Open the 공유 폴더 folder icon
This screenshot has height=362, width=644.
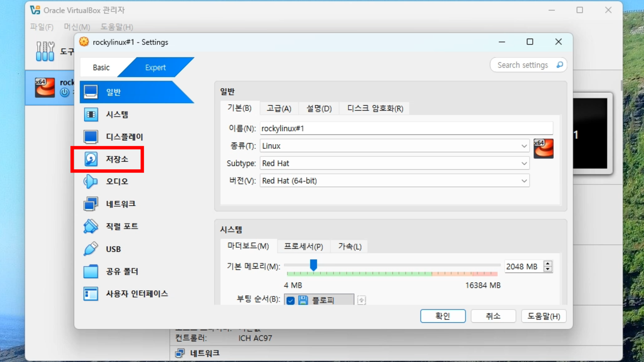pyautogui.click(x=91, y=271)
